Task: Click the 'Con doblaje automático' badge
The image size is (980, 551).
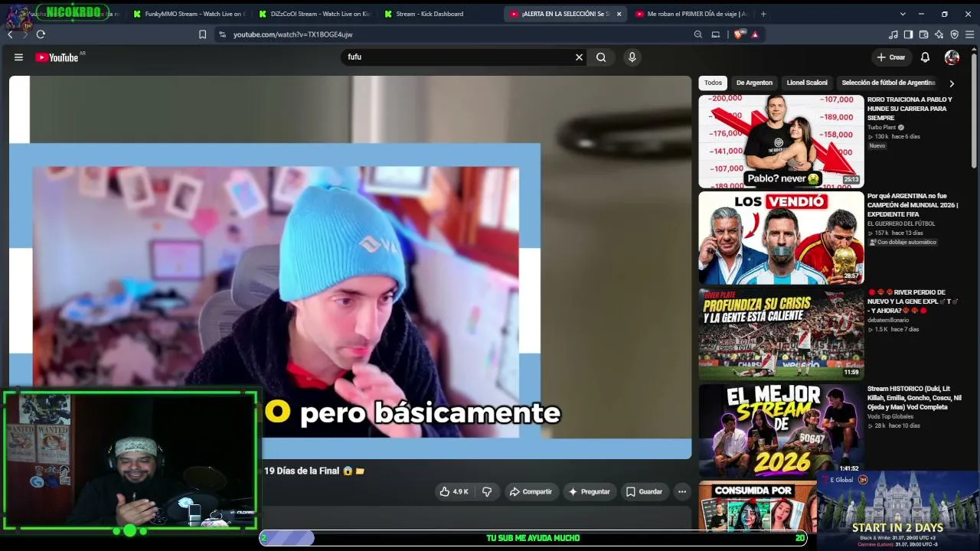Action: click(x=902, y=242)
